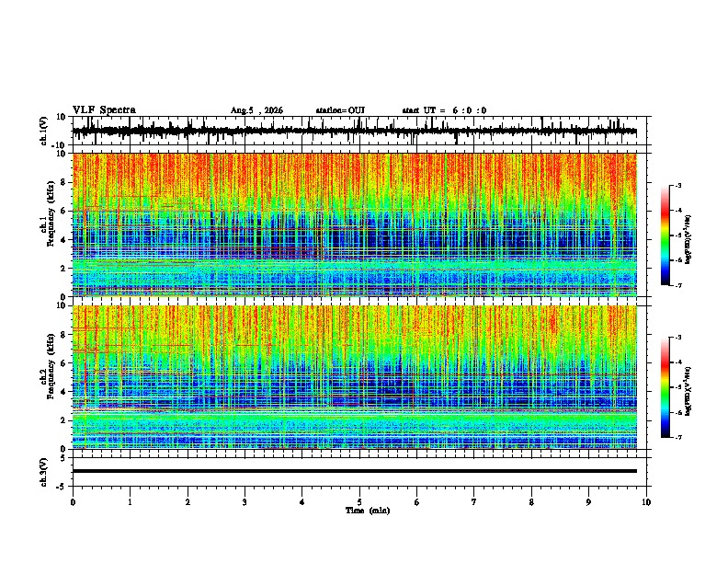Click the "ch.1(V)" waveform axis label
This screenshot has height=563, width=728.
(44, 131)
